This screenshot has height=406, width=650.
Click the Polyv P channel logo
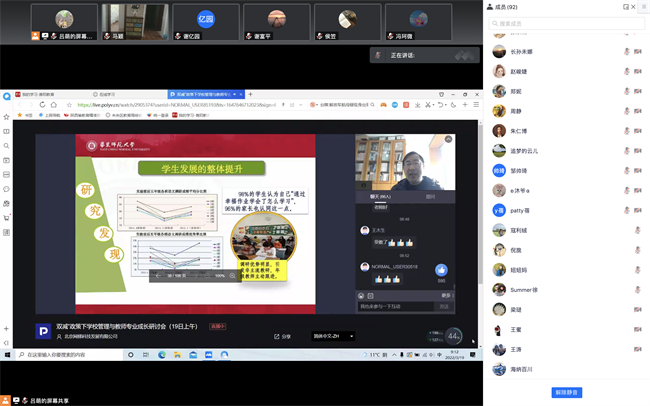point(43,331)
